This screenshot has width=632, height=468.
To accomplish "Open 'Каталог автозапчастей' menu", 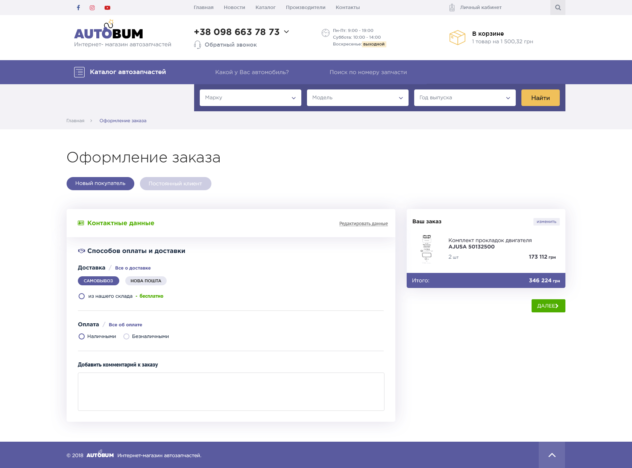I will tap(128, 72).
